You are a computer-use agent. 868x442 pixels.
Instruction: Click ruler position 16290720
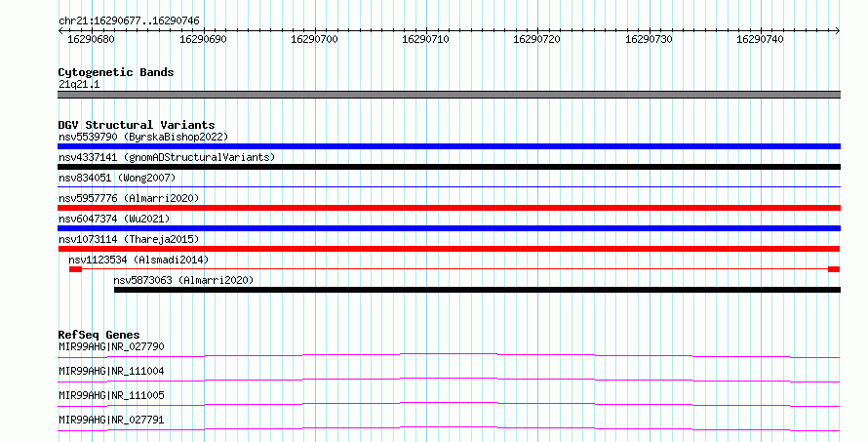[x=537, y=39]
